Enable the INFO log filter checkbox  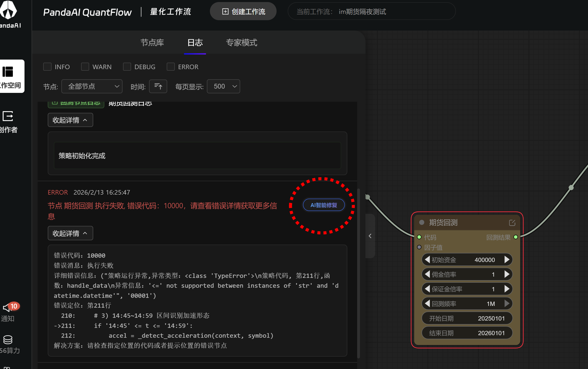[47, 67]
